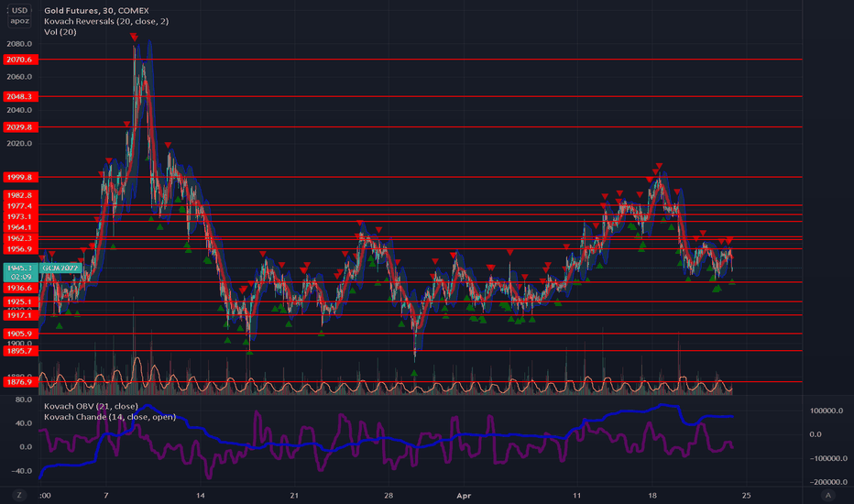
Task: Select the Vol (20) indicator legend
Action: point(60,31)
